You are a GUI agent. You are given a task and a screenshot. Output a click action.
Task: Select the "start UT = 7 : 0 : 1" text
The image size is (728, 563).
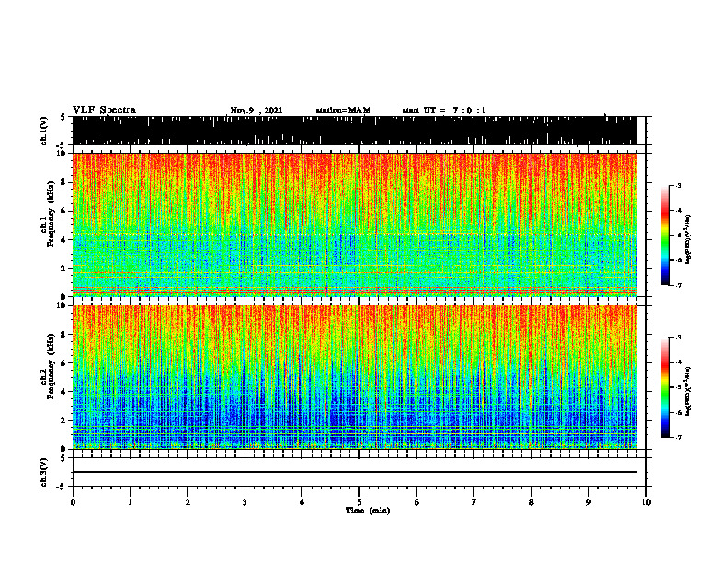pyautogui.click(x=444, y=110)
